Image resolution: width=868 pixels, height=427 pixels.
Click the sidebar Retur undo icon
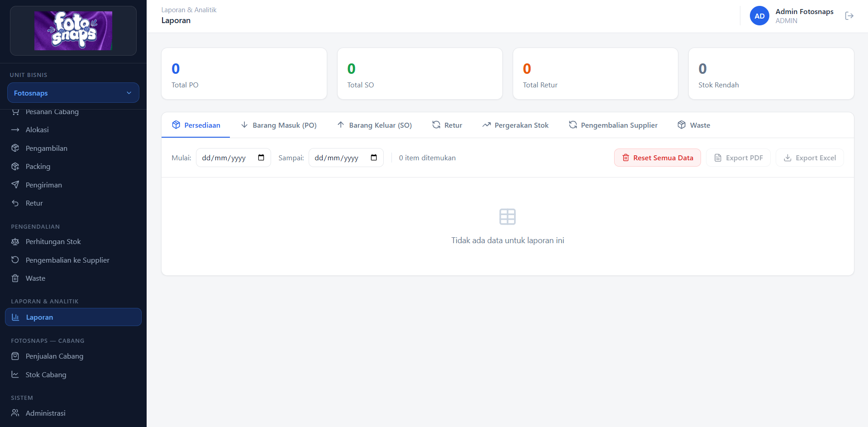click(x=15, y=203)
